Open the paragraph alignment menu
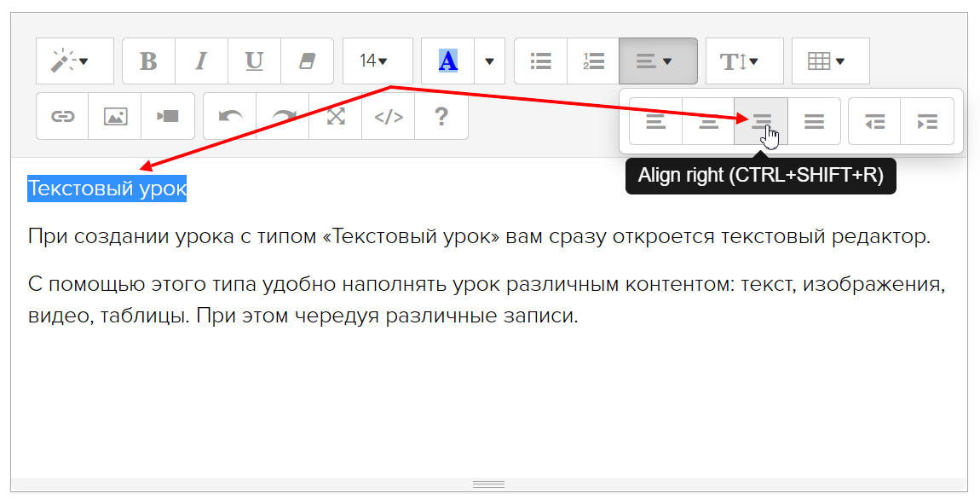The image size is (980, 499). pyautogui.click(x=657, y=61)
